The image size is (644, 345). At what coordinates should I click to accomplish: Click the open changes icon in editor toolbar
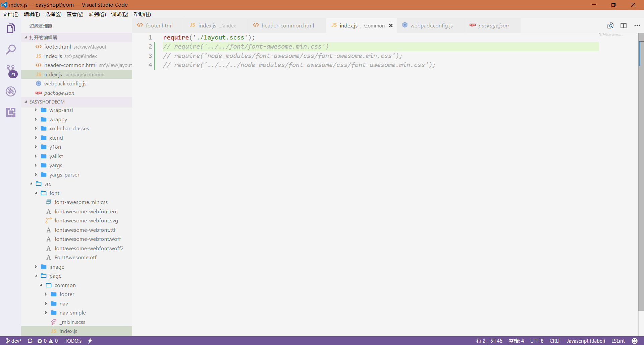tap(610, 25)
